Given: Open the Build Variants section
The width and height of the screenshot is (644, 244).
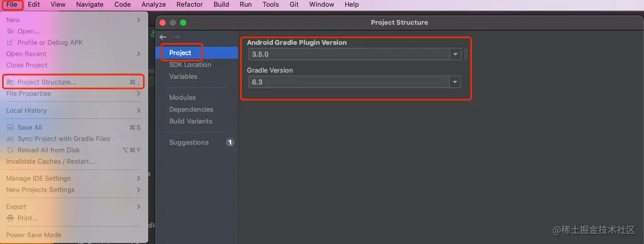Looking at the screenshot, I should pyautogui.click(x=190, y=121).
